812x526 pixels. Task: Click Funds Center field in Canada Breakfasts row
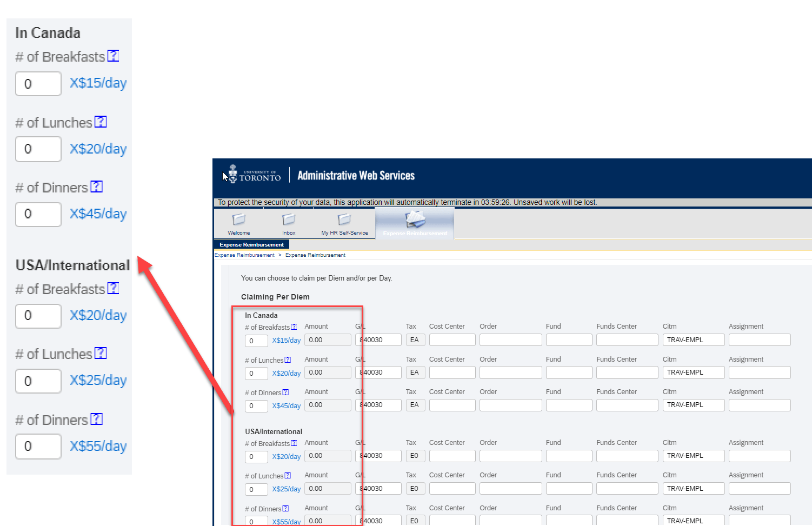[x=628, y=340]
